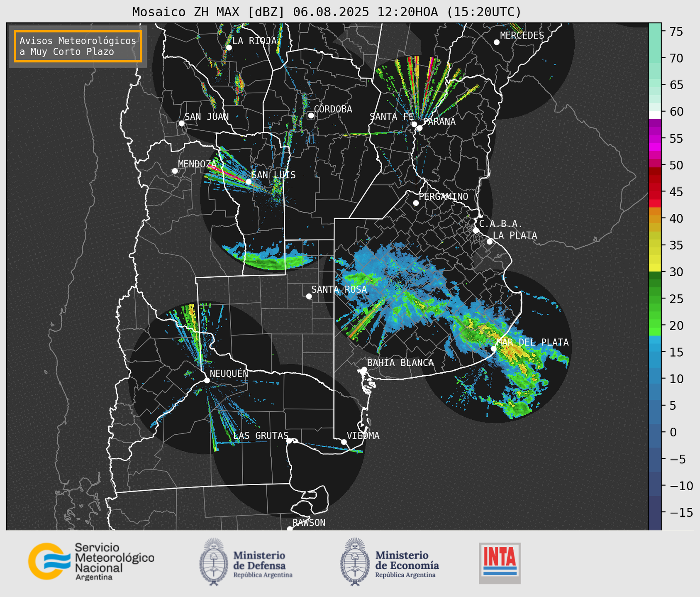Click the SAN LUIS city dot
The width and height of the screenshot is (700, 597).
(249, 181)
